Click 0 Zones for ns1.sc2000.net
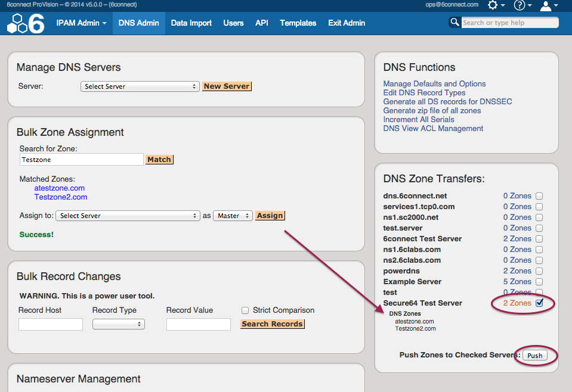The height and width of the screenshot is (392, 572). pyautogui.click(x=517, y=217)
